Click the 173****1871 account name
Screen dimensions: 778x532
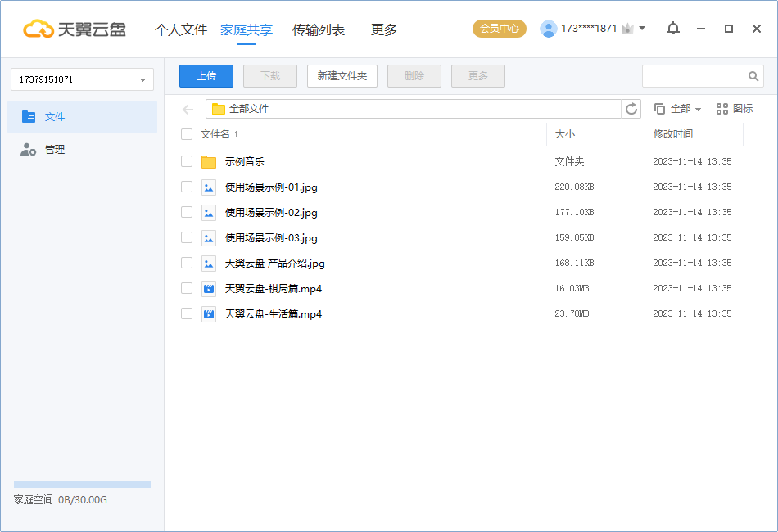click(x=589, y=29)
